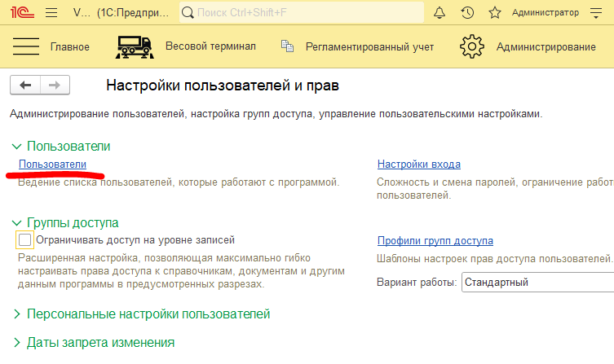The width and height of the screenshot is (614, 364).
Task: Open favorites star icon
Action: (x=494, y=13)
